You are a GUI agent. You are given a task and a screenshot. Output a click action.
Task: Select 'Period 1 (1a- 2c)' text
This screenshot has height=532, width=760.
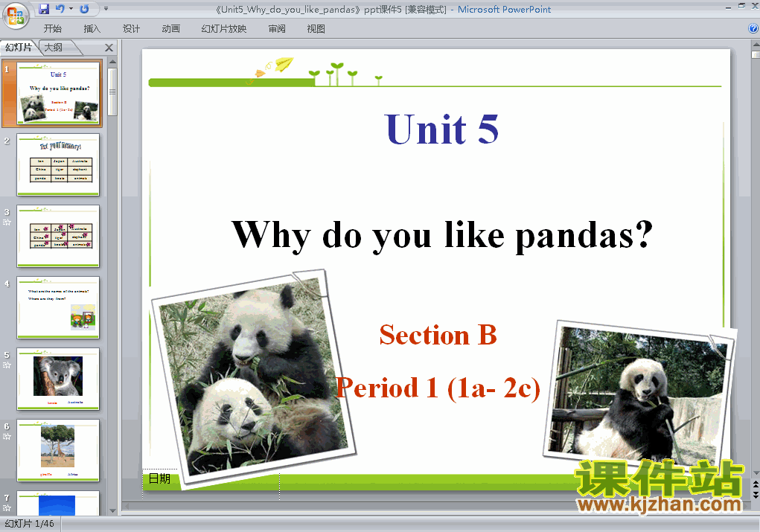click(x=438, y=388)
